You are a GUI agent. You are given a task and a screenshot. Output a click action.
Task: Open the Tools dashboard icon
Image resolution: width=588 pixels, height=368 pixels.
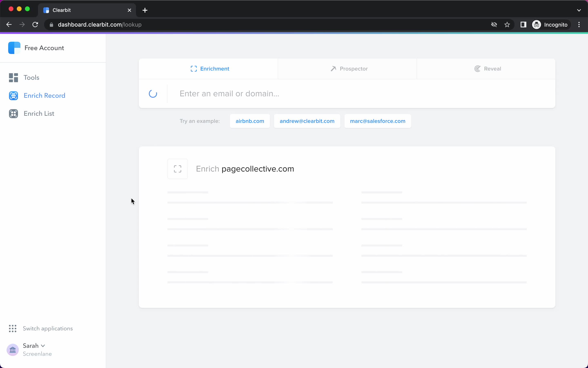pos(13,78)
